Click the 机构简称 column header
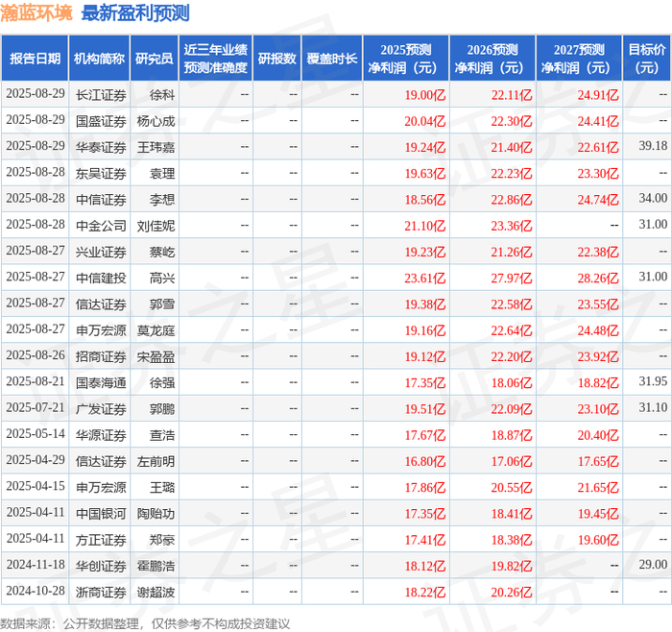The width and height of the screenshot is (672, 632). point(99,59)
